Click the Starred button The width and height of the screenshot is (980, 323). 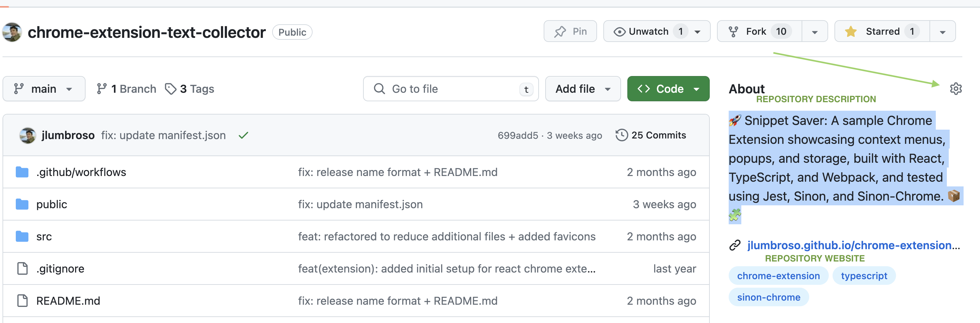click(882, 31)
